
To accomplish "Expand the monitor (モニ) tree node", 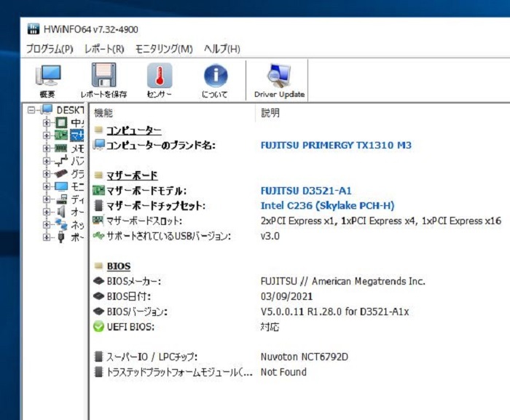I will pos(47,186).
